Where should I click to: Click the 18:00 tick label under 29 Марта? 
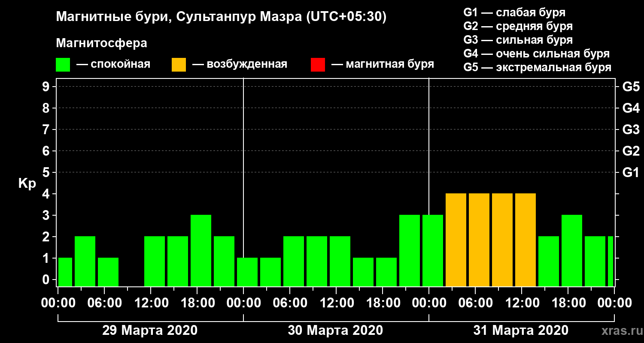click(x=197, y=303)
